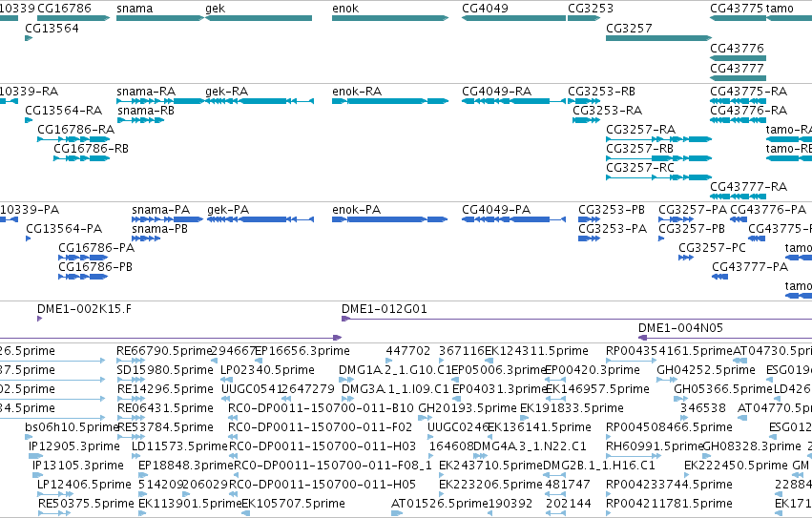Click the CG43777-PA protein label

(750, 267)
